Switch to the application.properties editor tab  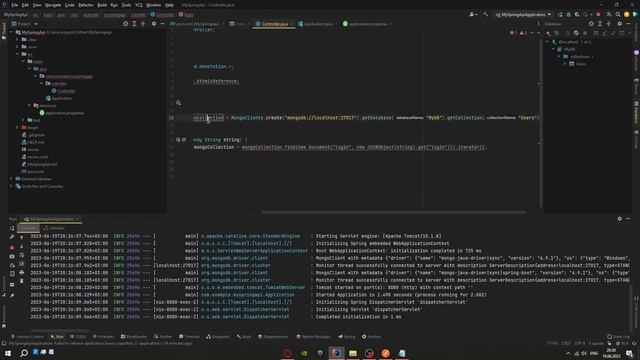point(367,24)
